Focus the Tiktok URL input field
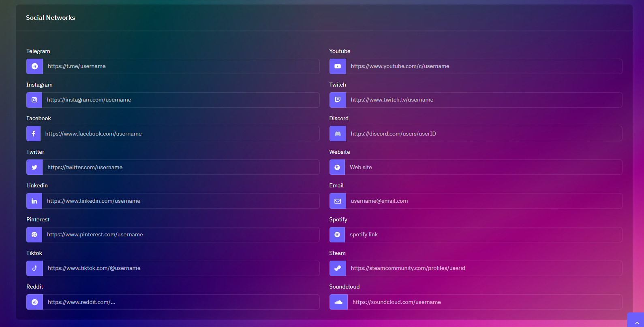Screen dimensions: 644x327 click(x=181, y=268)
